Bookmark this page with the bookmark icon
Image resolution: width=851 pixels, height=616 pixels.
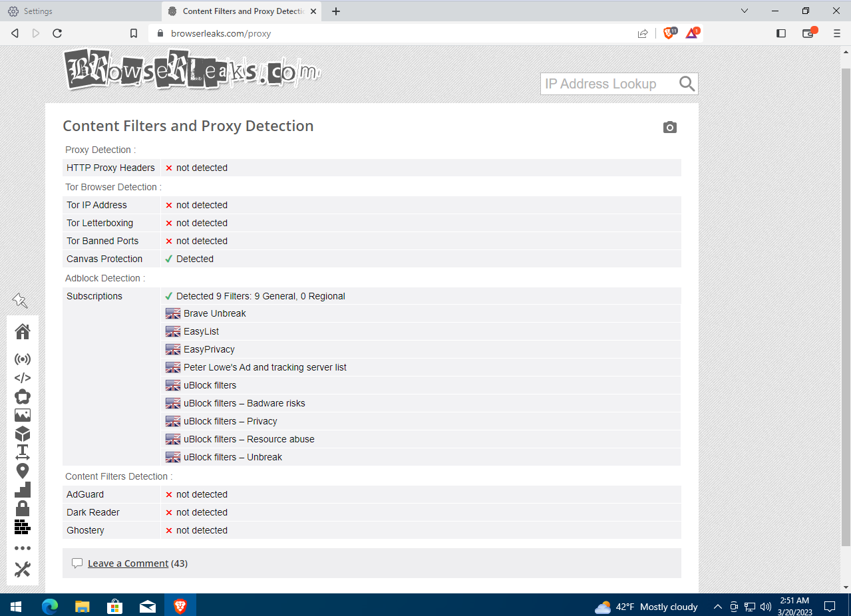(134, 33)
